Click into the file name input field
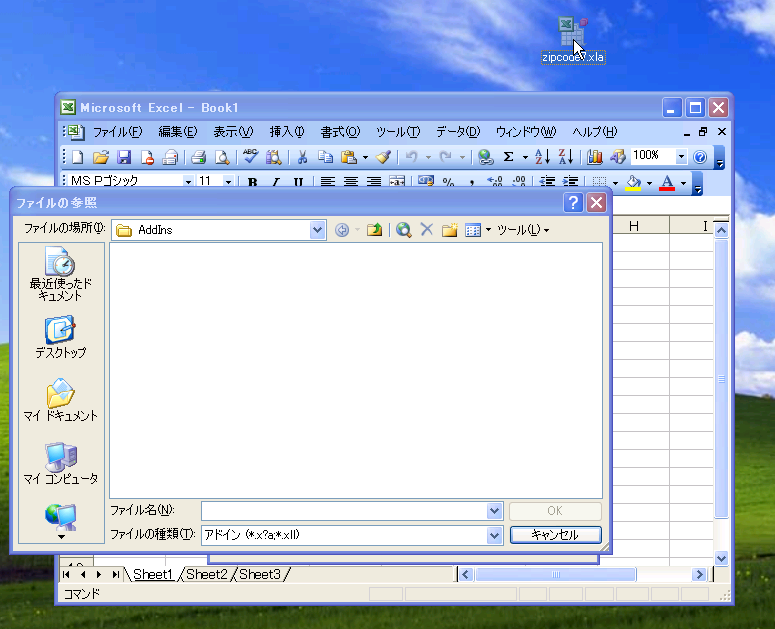The image size is (775, 629). [344, 511]
